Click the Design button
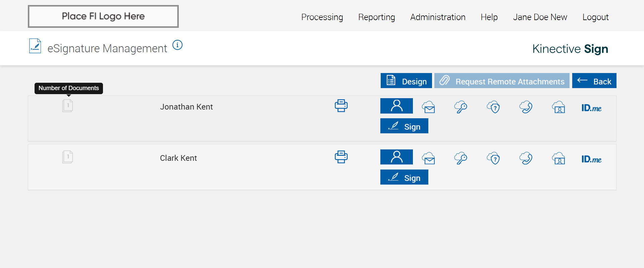 click(x=406, y=81)
